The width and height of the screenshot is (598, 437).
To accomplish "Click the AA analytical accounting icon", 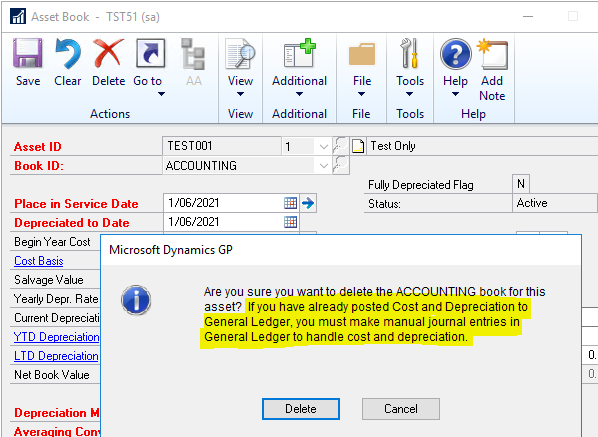I will [193, 54].
